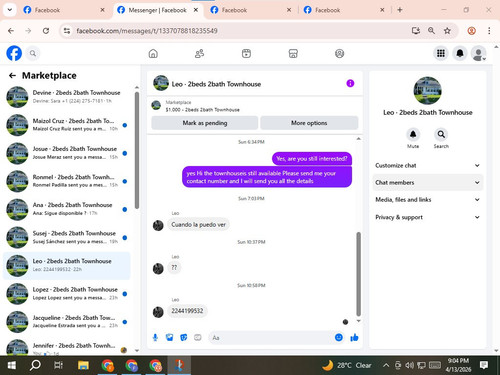The image size is (500, 375).
Task: Expand Chat members section
Action: tap(428, 182)
